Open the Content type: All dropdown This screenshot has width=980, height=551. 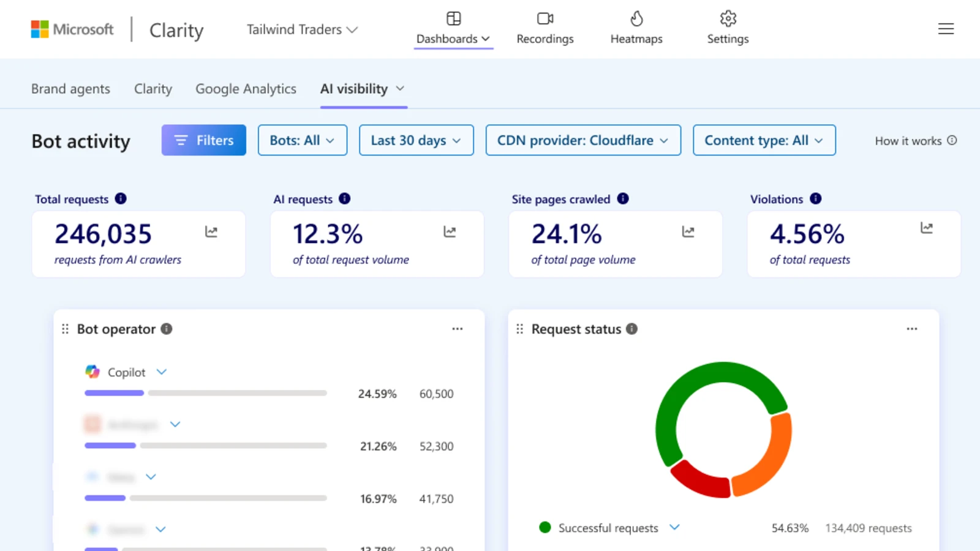coord(764,140)
